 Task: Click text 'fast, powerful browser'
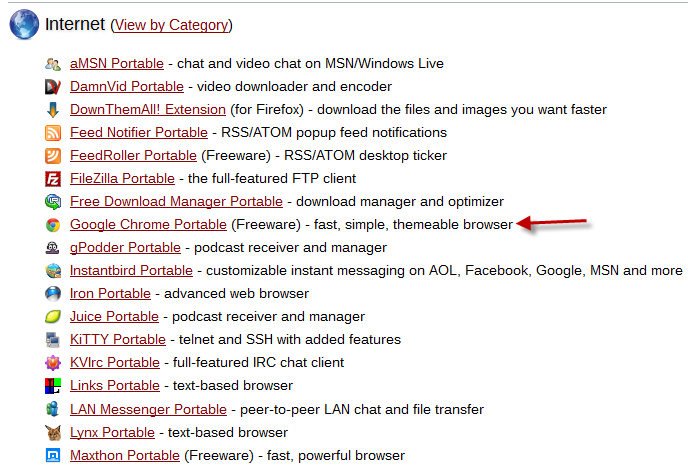[336, 455]
